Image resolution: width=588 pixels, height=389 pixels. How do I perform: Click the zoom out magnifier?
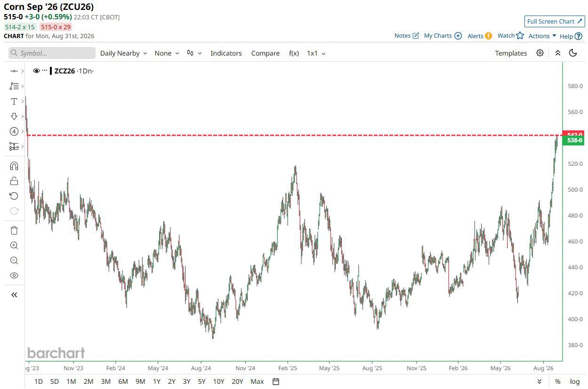click(14, 260)
